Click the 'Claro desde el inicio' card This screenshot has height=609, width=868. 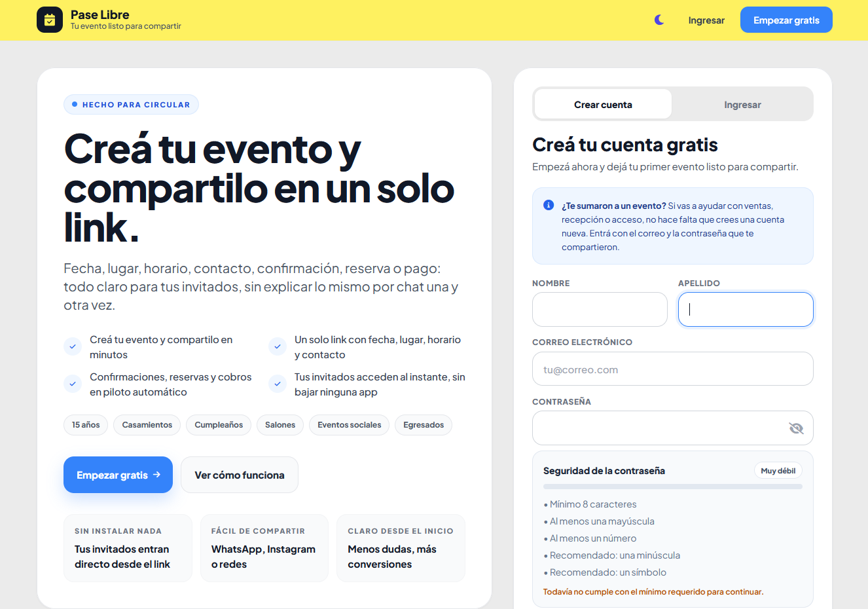401,548
